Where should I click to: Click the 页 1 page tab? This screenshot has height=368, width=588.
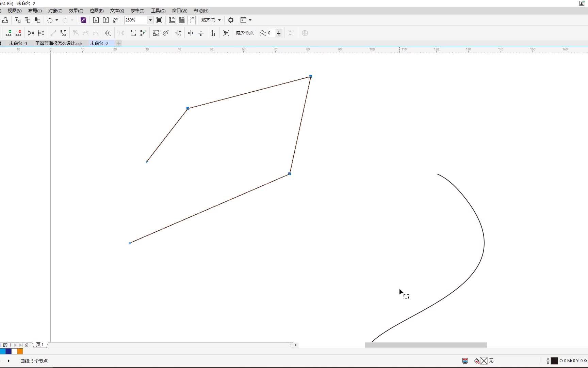pos(40,345)
